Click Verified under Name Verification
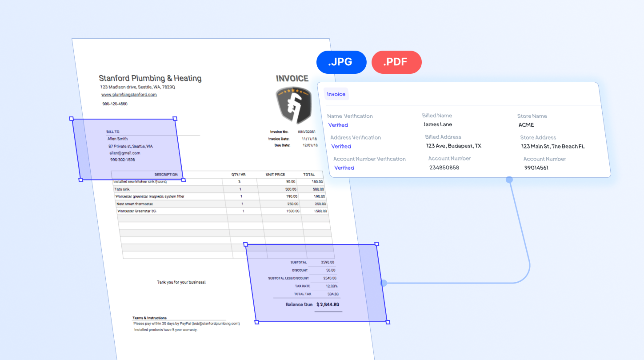This screenshot has width=644, height=360. click(338, 125)
